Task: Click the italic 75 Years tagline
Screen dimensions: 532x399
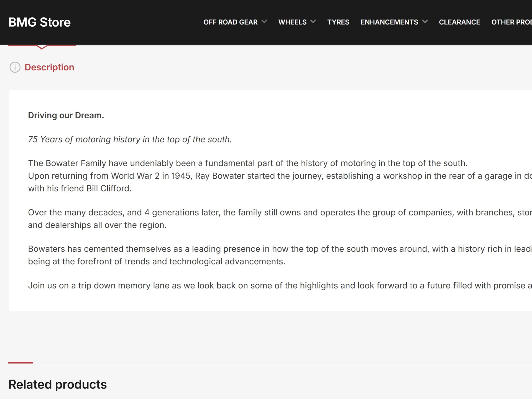Action: (130, 139)
